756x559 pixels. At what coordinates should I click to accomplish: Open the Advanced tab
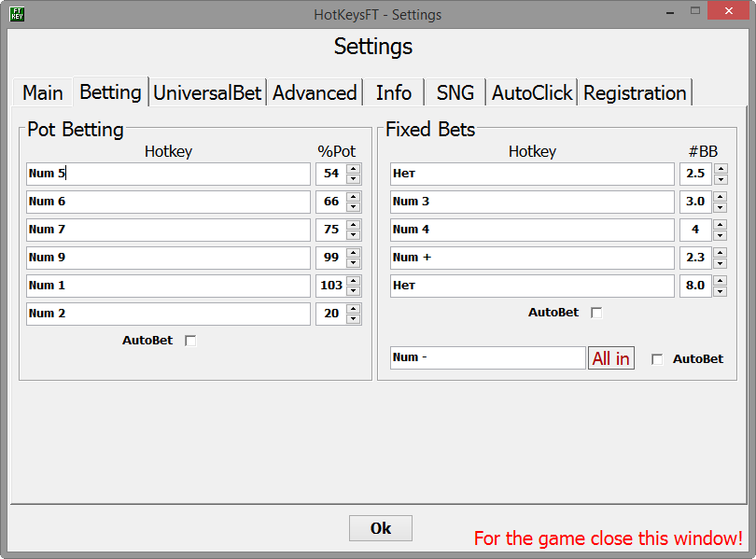[x=315, y=92]
